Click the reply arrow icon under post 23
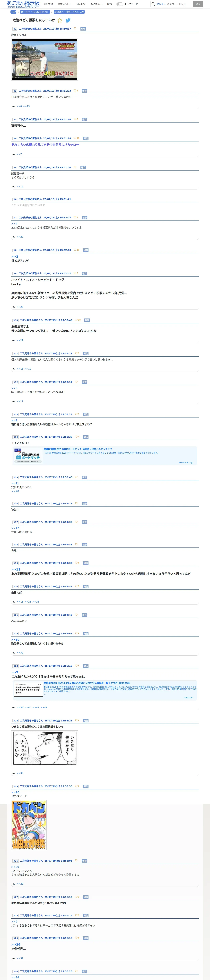210x980 pixels. point(13,707)
